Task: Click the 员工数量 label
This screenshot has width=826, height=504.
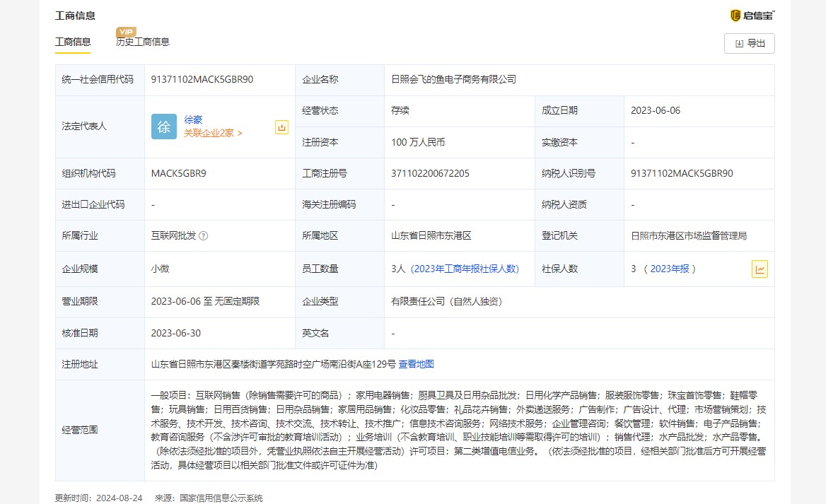Action: [x=320, y=269]
